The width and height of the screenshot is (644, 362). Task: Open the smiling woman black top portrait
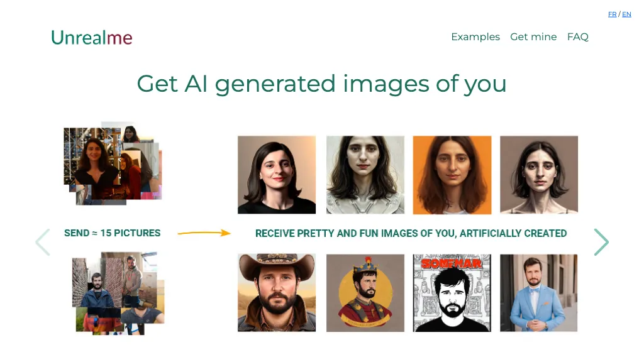click(277, 175)
